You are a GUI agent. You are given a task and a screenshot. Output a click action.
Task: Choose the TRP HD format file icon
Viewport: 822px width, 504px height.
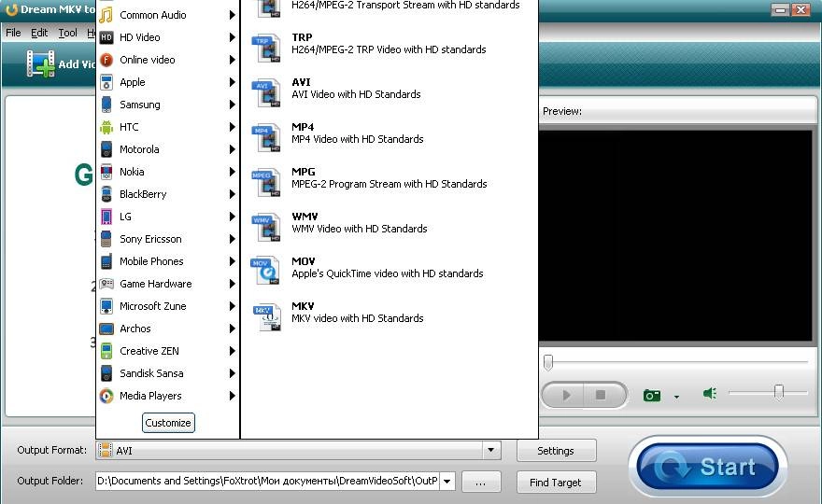(x=266, y=49)
